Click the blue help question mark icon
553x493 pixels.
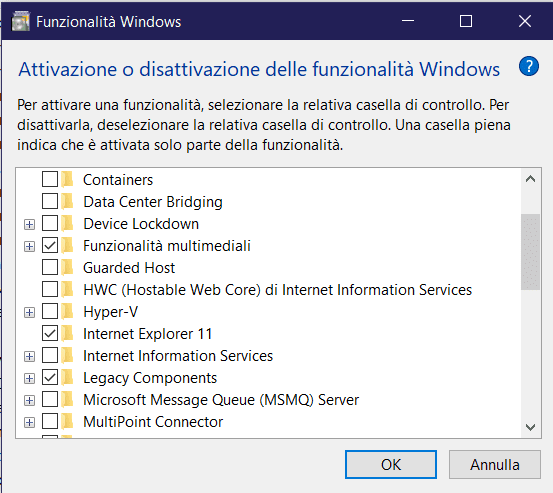pyautogui.click(x=529, y=66)
